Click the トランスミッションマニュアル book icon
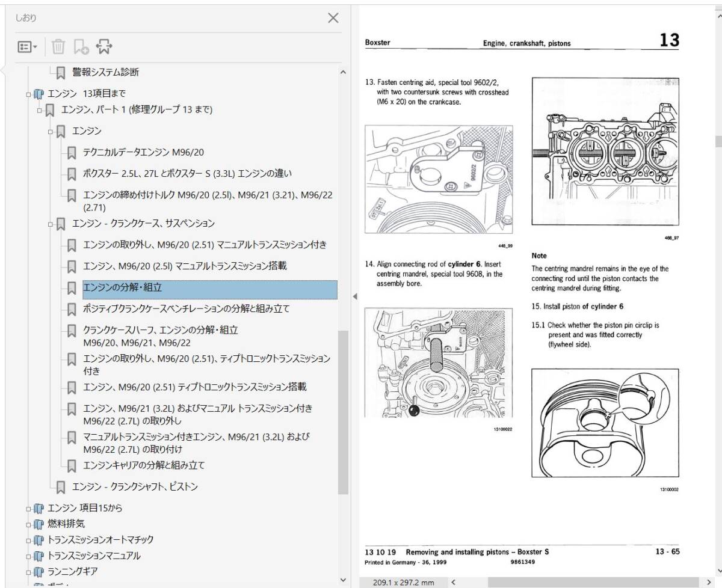 [x=39, y=556]
